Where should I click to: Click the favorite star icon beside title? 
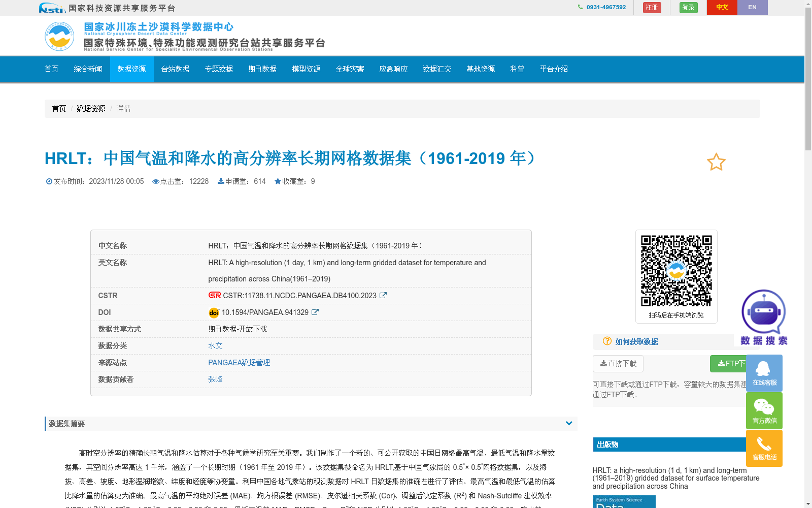716,162
